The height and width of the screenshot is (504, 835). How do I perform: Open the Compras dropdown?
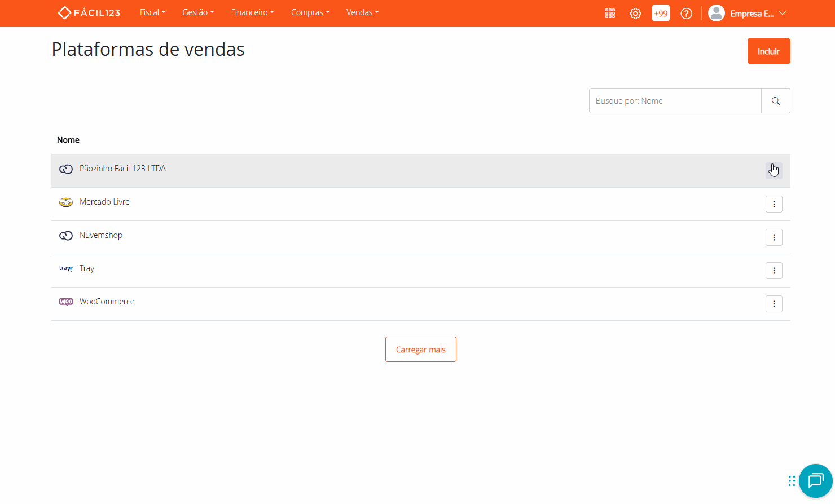click(310, 12)
